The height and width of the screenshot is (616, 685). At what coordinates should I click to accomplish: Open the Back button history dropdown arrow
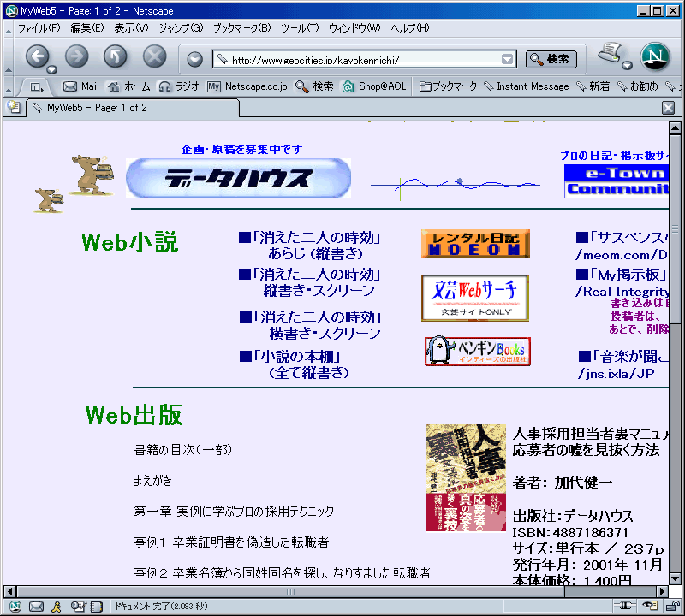(52, 69)
